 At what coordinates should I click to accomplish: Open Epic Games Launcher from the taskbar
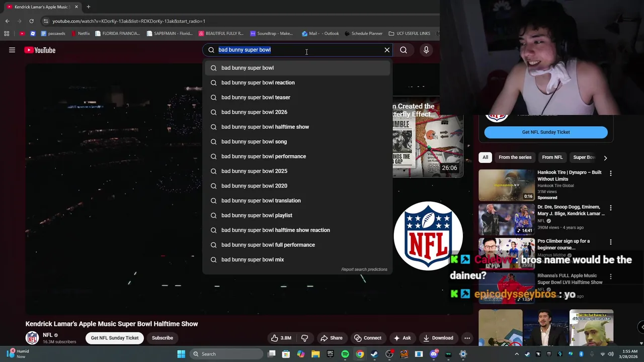tap(331, 354)
